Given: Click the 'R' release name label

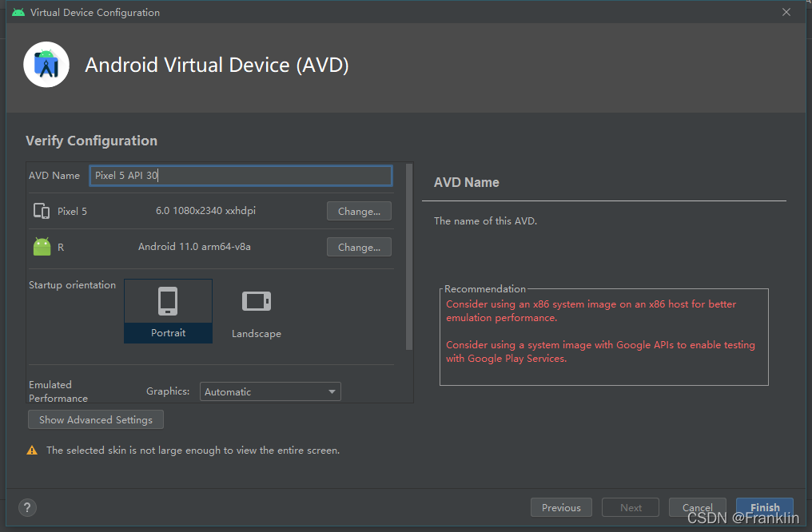Looking at the screenshot, I should (x=61, y=248).
